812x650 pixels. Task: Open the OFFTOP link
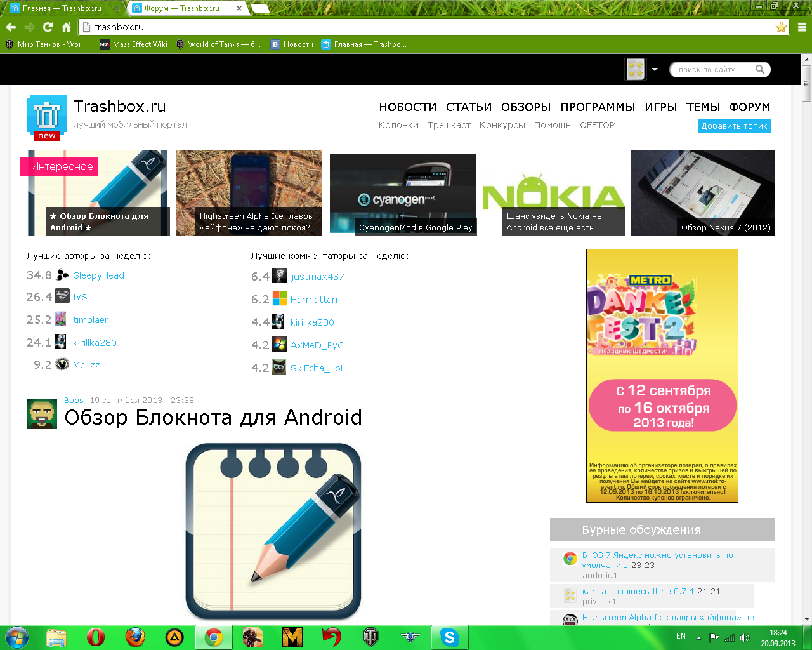(598, 125)
